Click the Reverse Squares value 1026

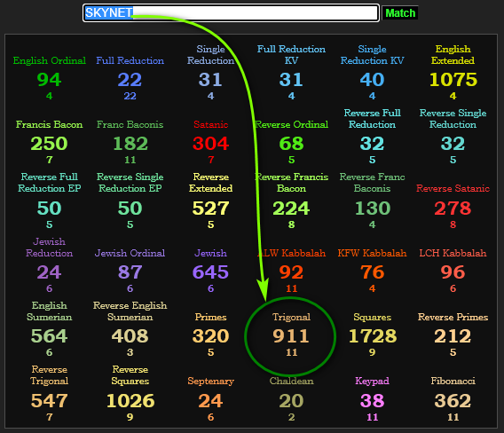pos(130,400)
